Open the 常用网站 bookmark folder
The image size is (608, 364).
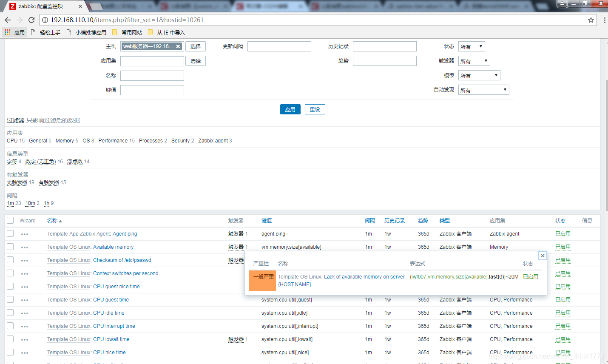pos(127,32)
